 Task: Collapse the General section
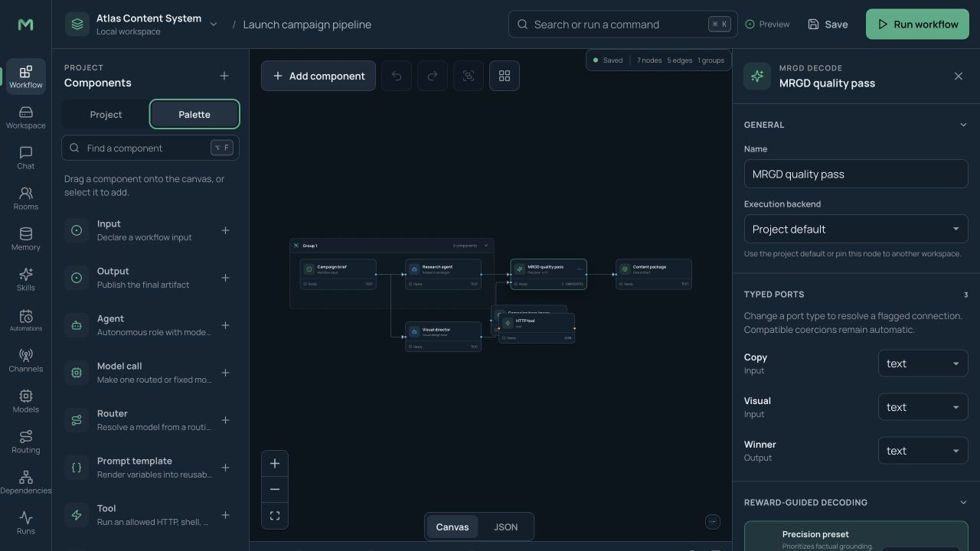(x=963, y=125)
